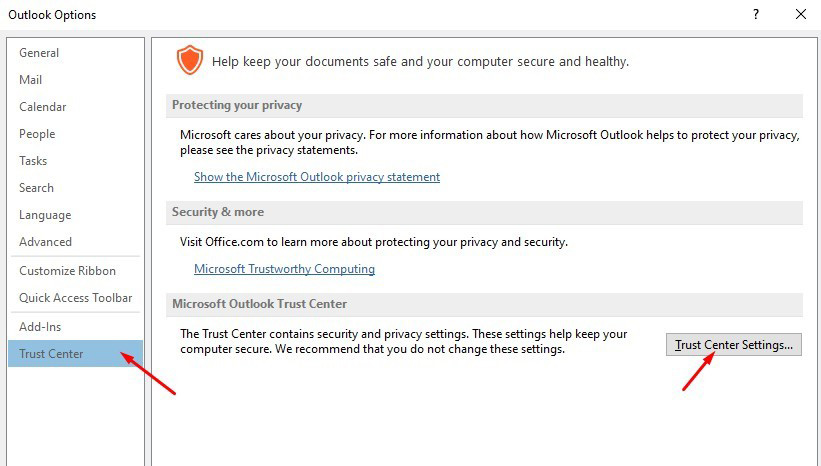Open the People options category
This screenshot has height=466, width=821.
[37, 134]
